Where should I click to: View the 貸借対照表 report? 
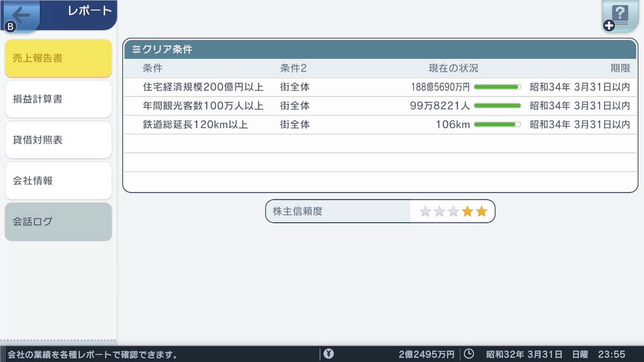click(58, 140)
